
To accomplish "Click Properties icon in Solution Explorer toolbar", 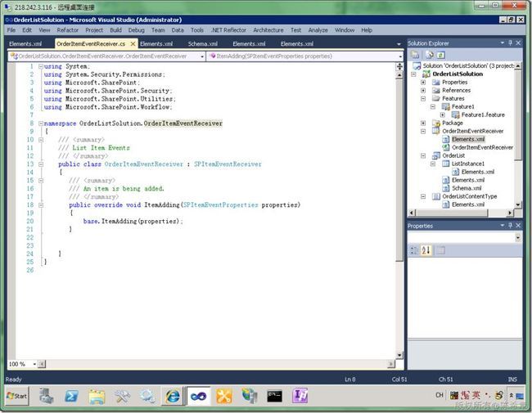I will [x=415, y=55].
